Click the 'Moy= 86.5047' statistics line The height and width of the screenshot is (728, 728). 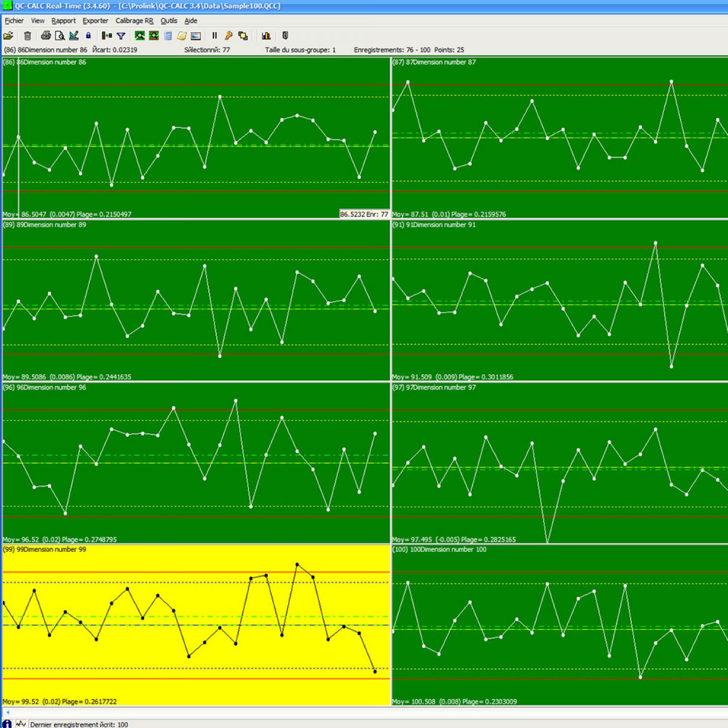(67, 214)
